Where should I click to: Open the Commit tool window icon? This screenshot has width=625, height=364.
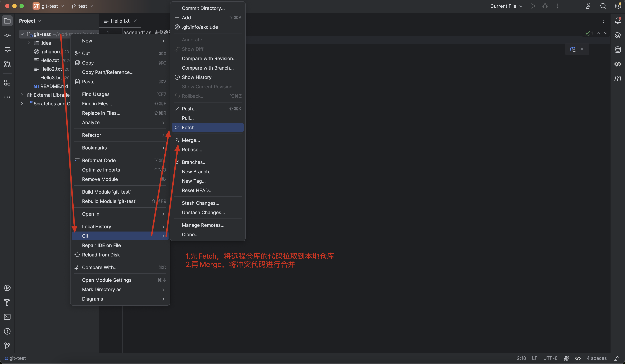pyautogui.click(x=7, y=35)
